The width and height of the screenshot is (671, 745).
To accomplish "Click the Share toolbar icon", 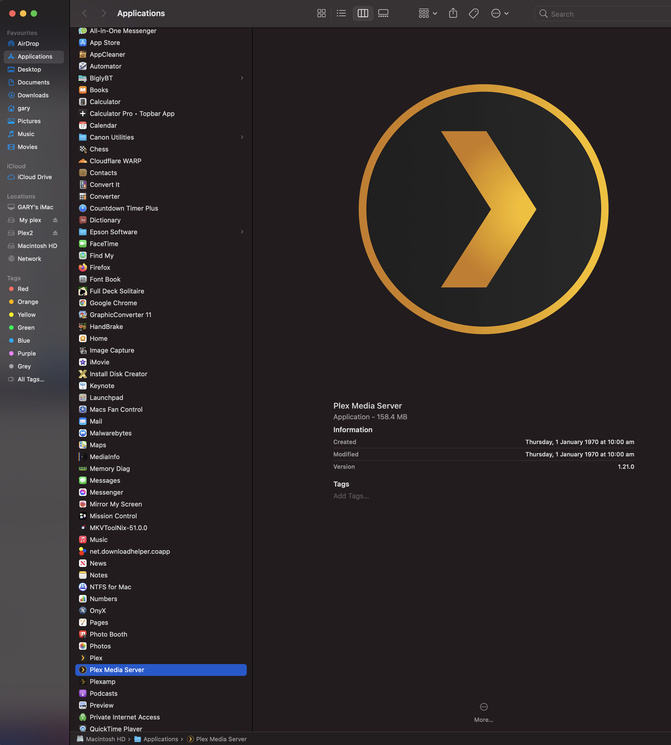I will tap(453, 13).
